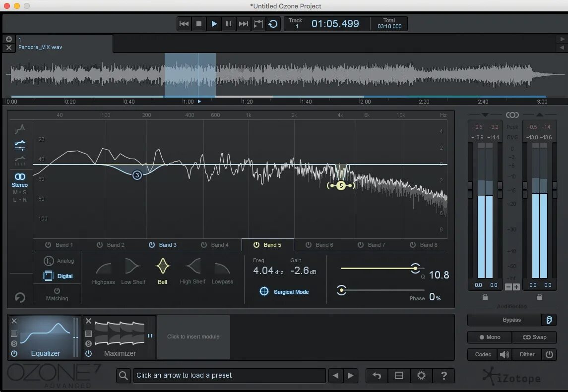568x392 pixels.
Task: Select the third spectrum display icon in the EQ sidebar
Action: pos(20,161)
